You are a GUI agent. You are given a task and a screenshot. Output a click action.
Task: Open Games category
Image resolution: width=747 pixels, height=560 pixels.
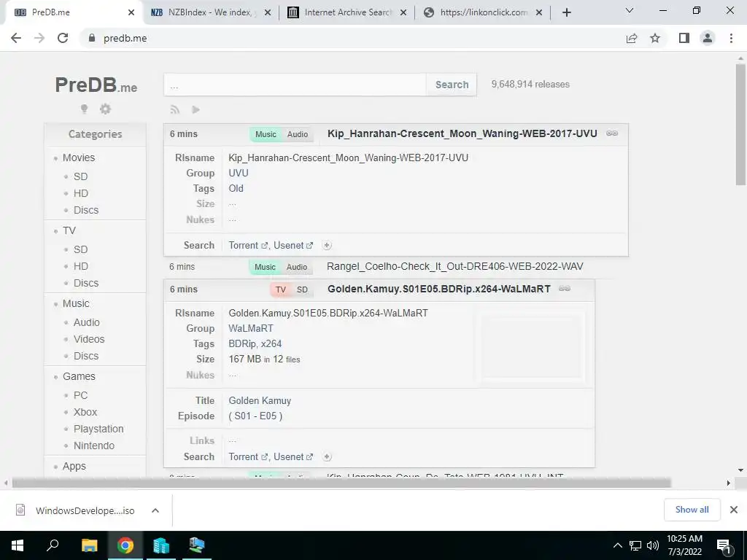79,376
